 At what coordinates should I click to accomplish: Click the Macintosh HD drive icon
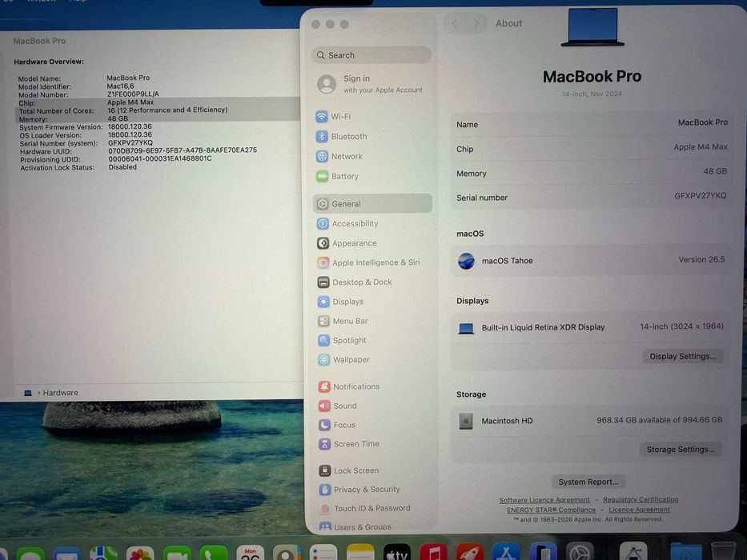pyautogui.click(x=466, y=421)
